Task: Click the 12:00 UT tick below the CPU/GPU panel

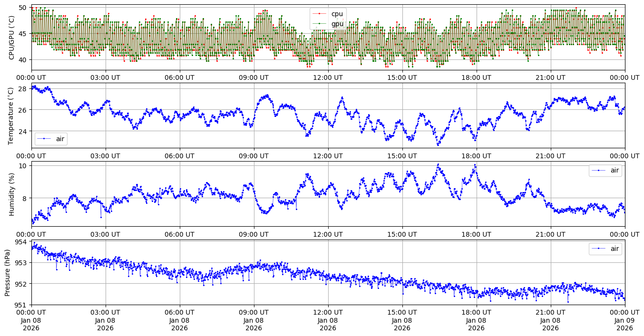Action: pyautogui.click(x=328, y=77)
